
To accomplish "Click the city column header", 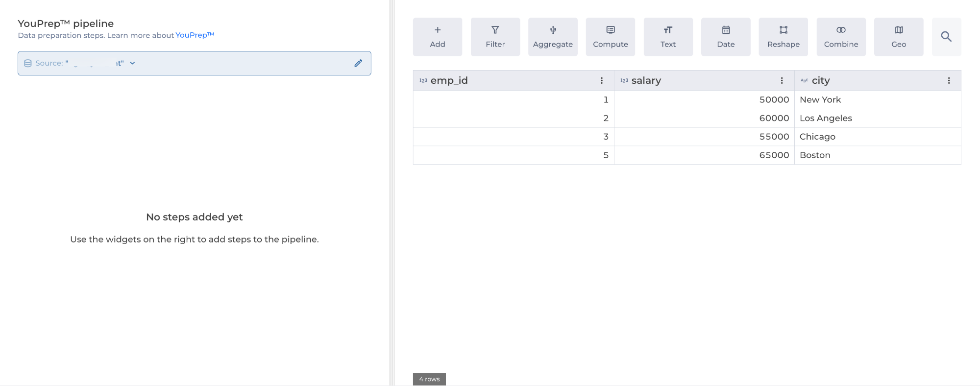I will (x=821, y=80).
